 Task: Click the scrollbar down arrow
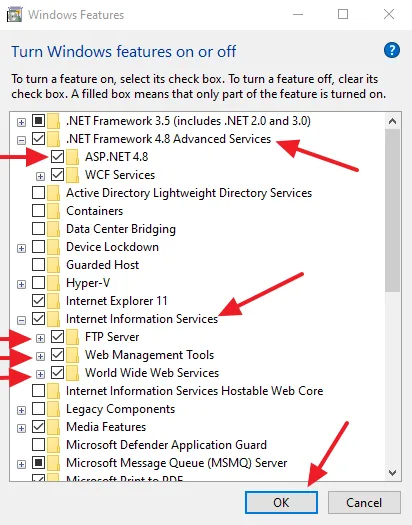point(392,473)
